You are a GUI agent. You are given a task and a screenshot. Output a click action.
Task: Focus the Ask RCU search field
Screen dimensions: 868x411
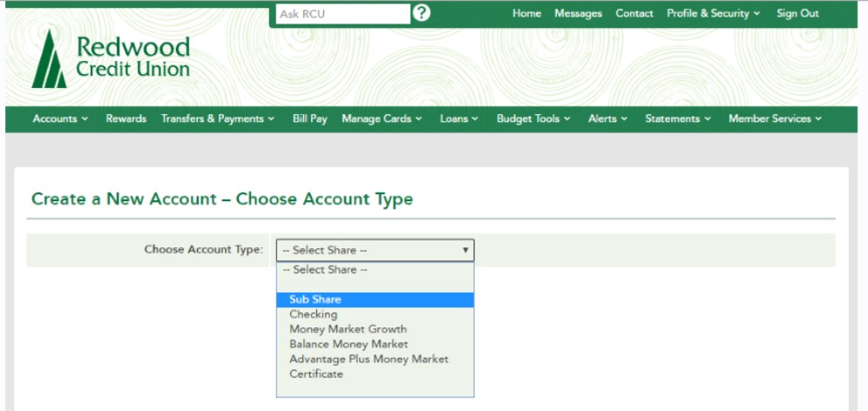pos(343,14)
